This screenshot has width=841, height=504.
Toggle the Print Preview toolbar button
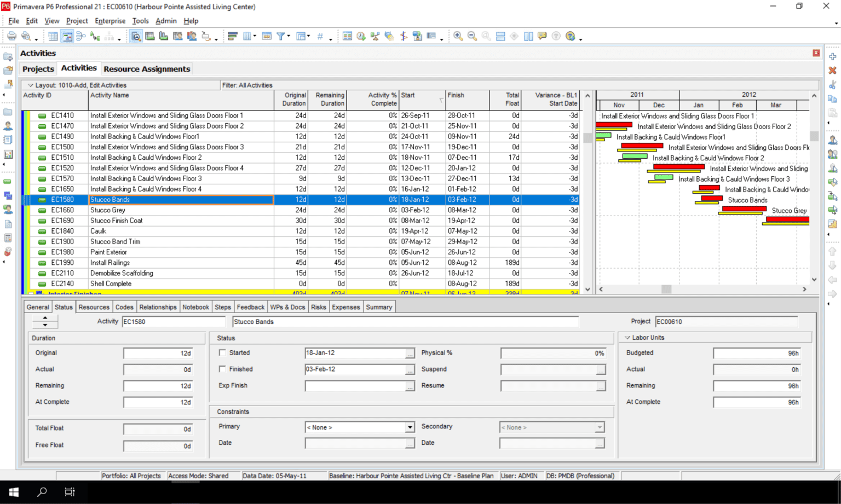tap(26, 36)
